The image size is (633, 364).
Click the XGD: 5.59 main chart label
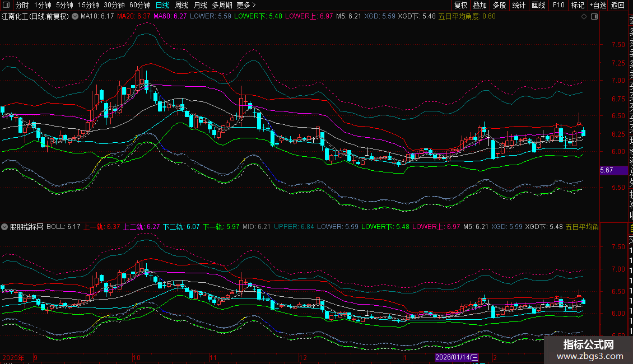point(380,17)
